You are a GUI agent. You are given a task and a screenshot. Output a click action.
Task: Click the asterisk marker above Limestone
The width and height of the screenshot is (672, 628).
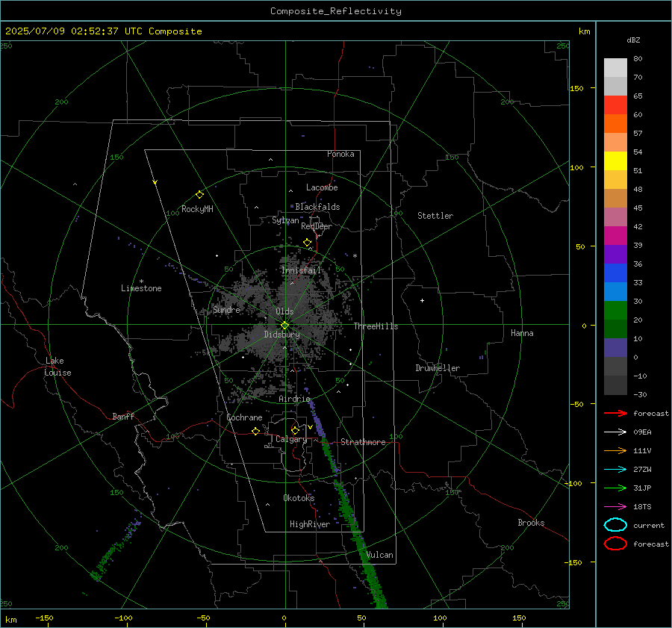(141, 282)
